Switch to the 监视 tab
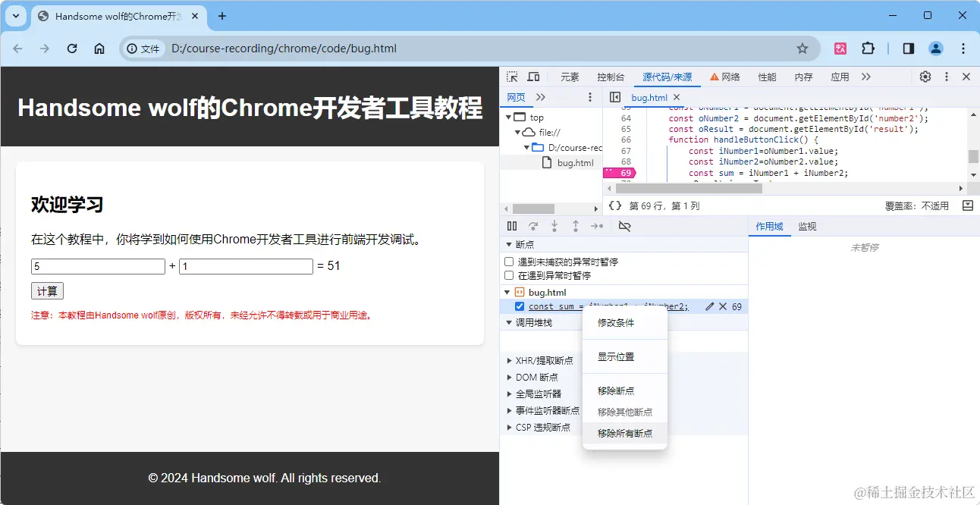980x505 pixels. 807,226
